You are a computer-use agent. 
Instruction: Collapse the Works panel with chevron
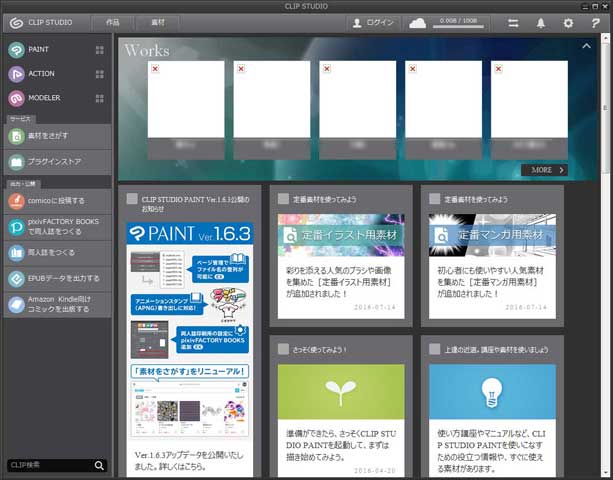click(587, 46)
